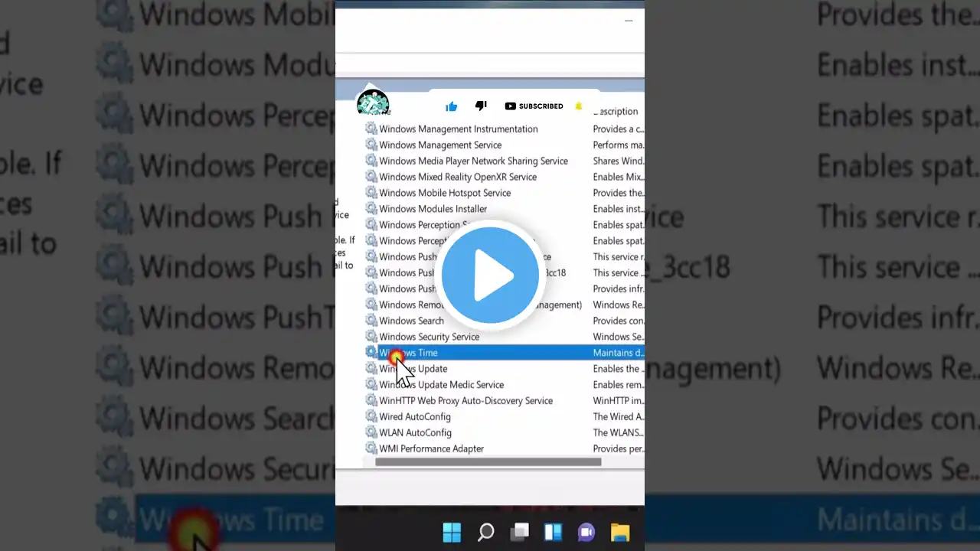Click the gear icon beside Wired AutoConfig

(x=371, y=417)
